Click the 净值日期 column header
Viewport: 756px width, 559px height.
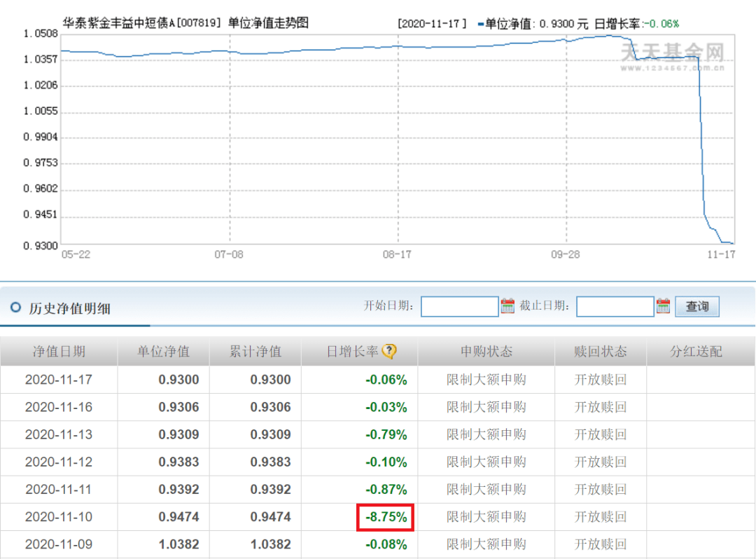pos(59,352)
